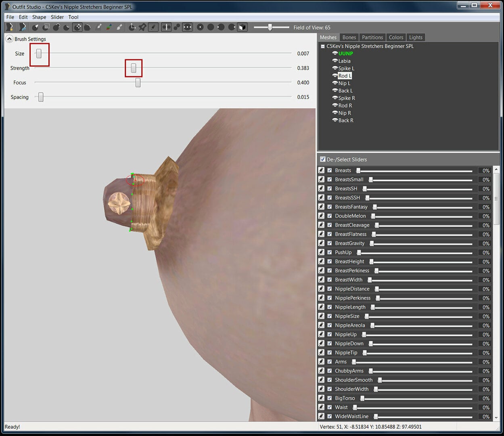Click the brush Size slider handle
Viewport: 504px width, 436px height.
tap(39, 53)
